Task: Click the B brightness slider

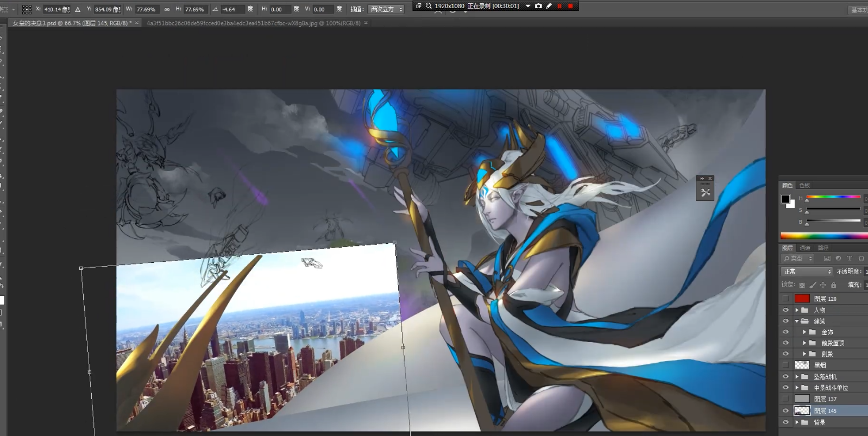Action: click(x=833, y=221)
